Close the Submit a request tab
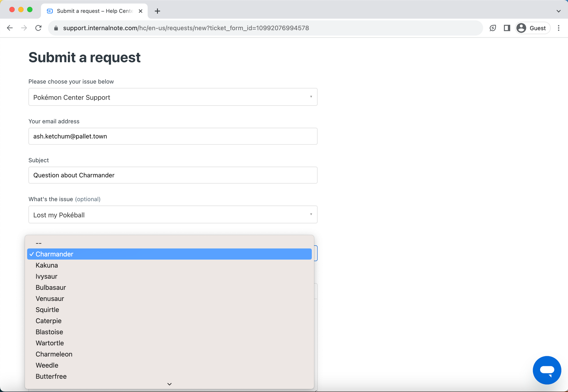Viewport: 568px width, 392px height. (x=141, y=11)
